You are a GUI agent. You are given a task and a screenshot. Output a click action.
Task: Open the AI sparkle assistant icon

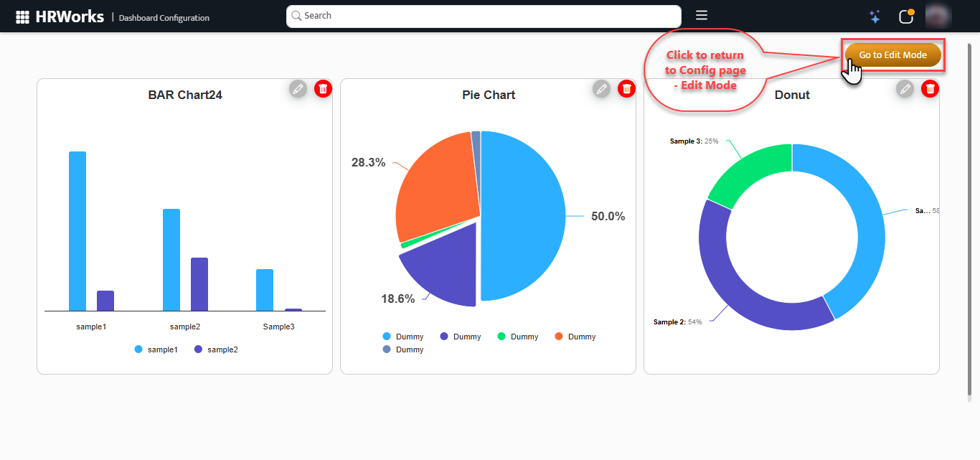874,17
